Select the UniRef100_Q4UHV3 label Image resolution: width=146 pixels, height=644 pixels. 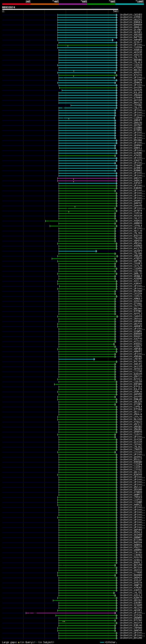coord(131,201)
